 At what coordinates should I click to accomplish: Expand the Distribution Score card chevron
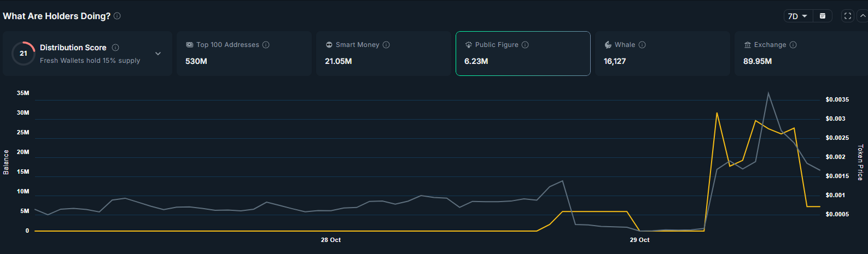click(x=158, y=54)
